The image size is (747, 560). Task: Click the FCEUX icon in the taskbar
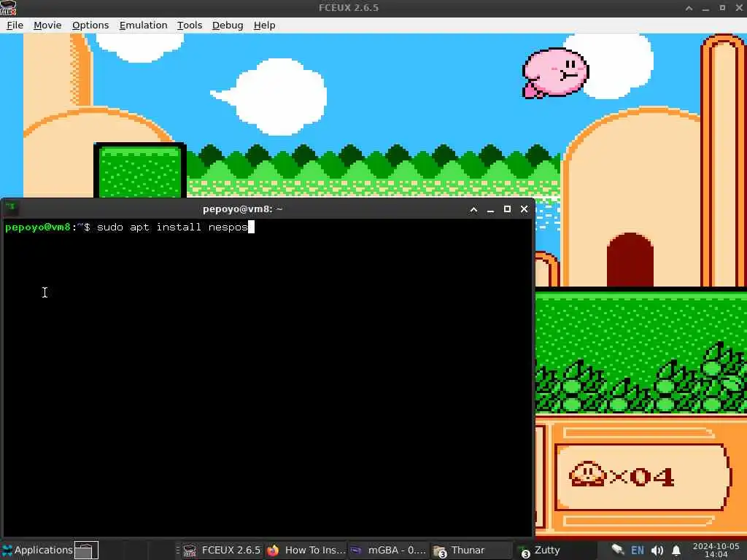(x=190, y=551)
